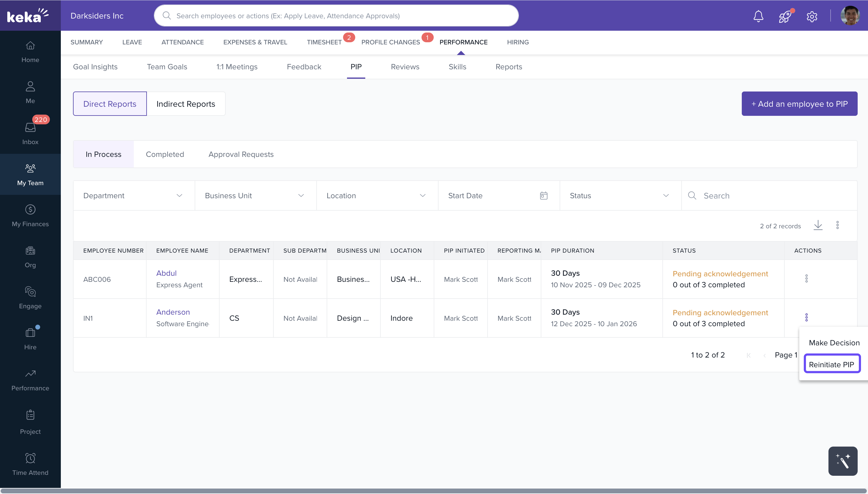Image resolution: width=868 pixels, height=494 pixels.
Task: Choose Reinitiate PIP menu option
Action: click(x=832, y=364)
